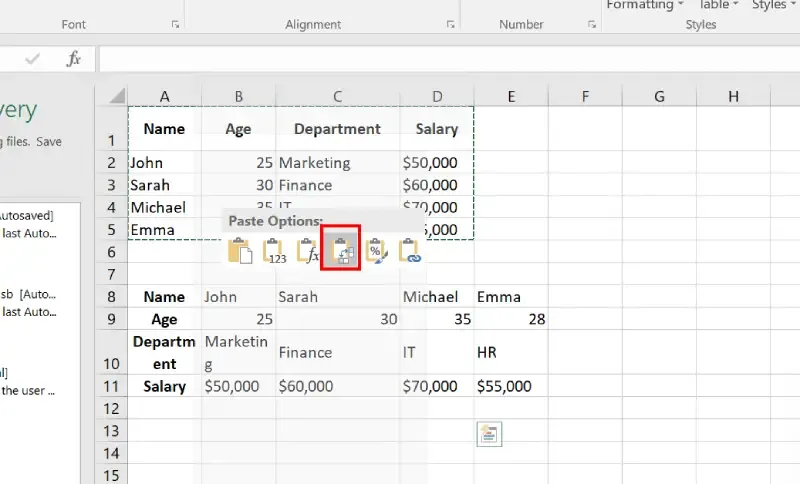Click the standard Paste clipboard icon

(239, 251)
